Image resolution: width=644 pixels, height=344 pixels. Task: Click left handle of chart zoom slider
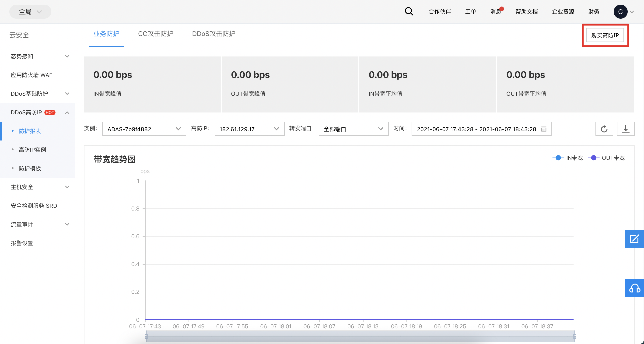(x=146, y=336)
